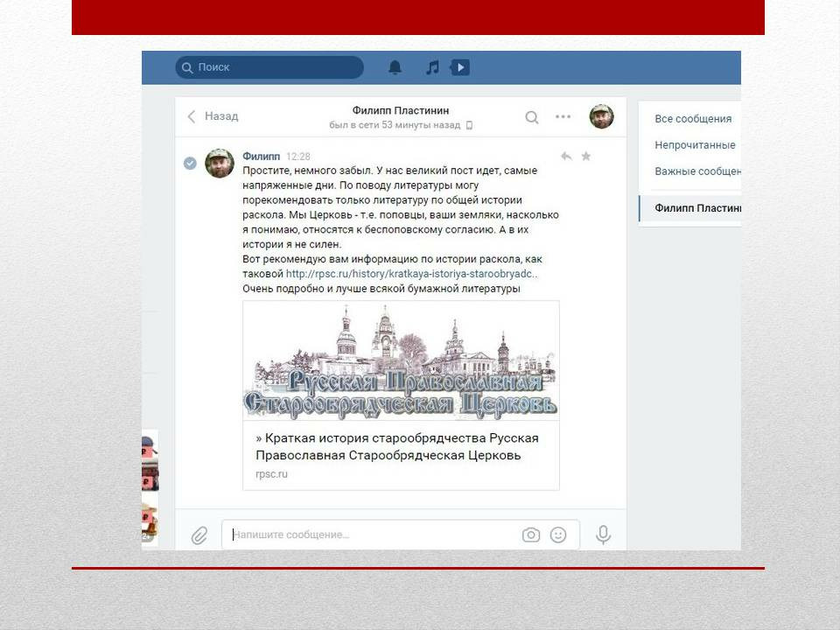Switch to the Непрочитанные tab
Screen dimensions: 840x630
[695, 145]
